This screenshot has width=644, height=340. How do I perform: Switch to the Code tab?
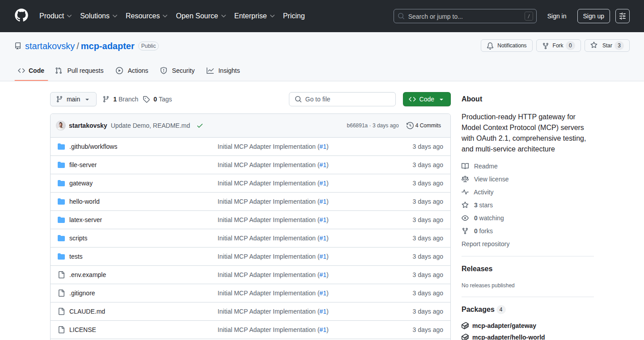[x=31, y=71]
